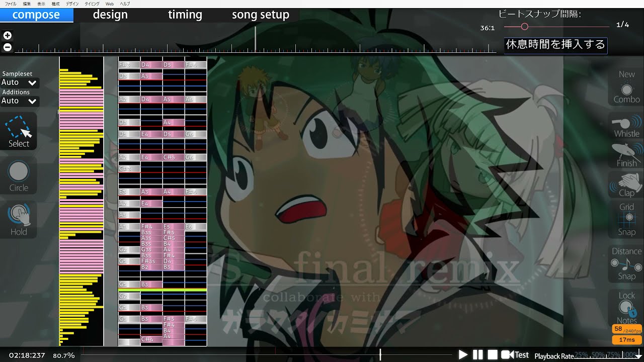This screenshot has width=644, height=362.
Task: Open the timing tab
Action: point(185,15)
